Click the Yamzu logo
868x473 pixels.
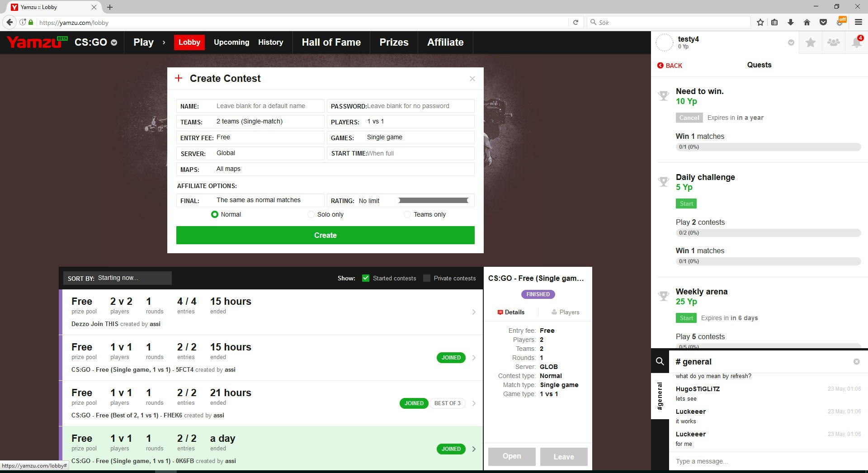pyautogui.click(x=37, y=42)
